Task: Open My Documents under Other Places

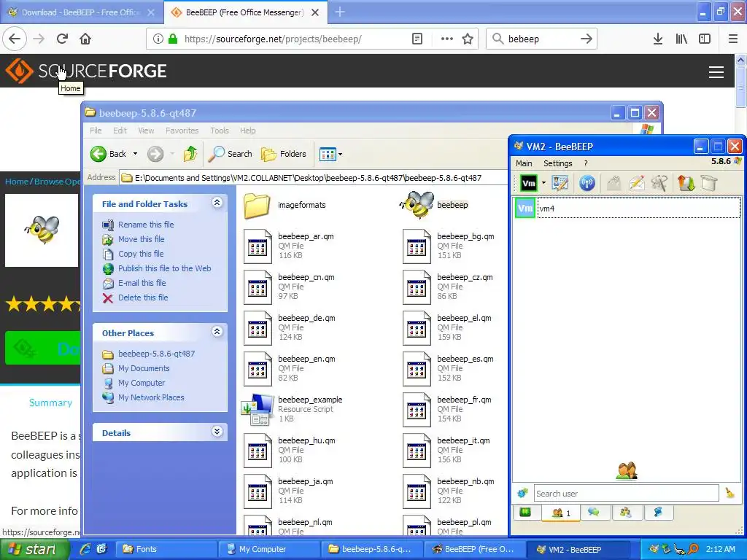Action: (x=144, y=368)
